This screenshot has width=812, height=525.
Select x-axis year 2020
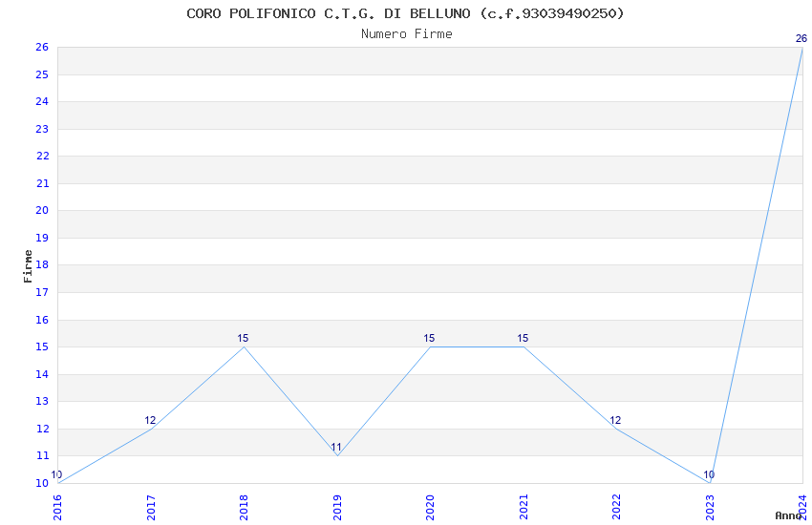point(430,508)
